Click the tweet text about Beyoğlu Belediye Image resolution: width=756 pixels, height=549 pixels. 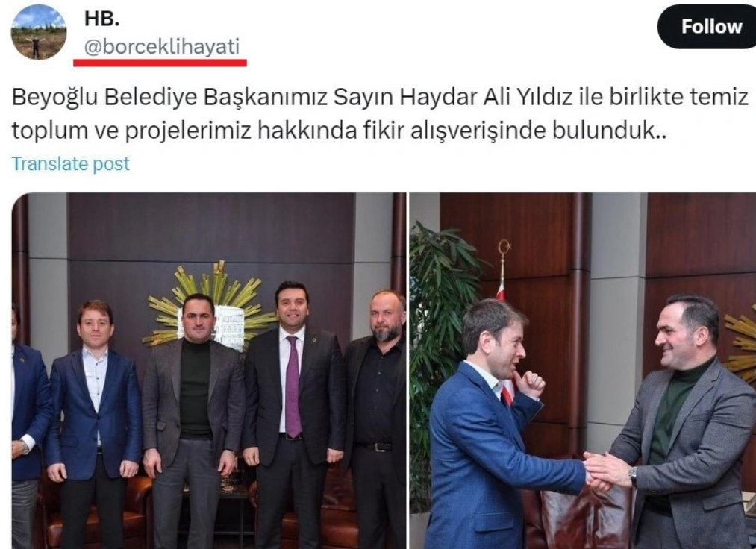380,113
